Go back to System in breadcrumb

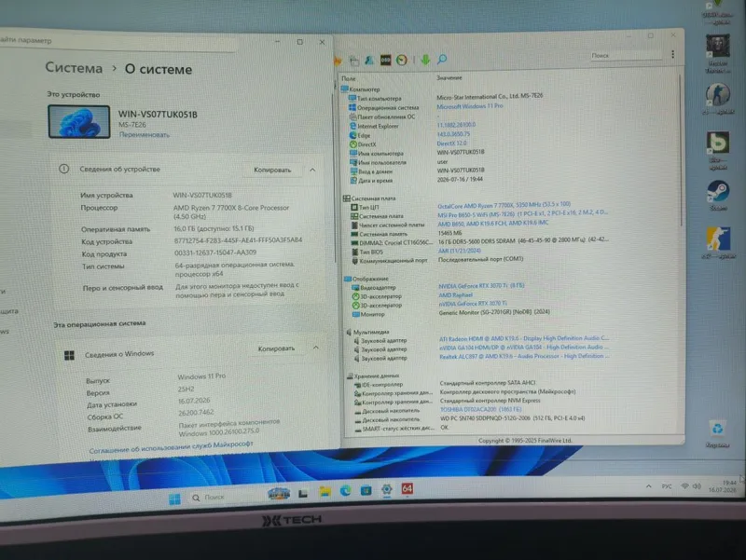click(x=74, y=68)
